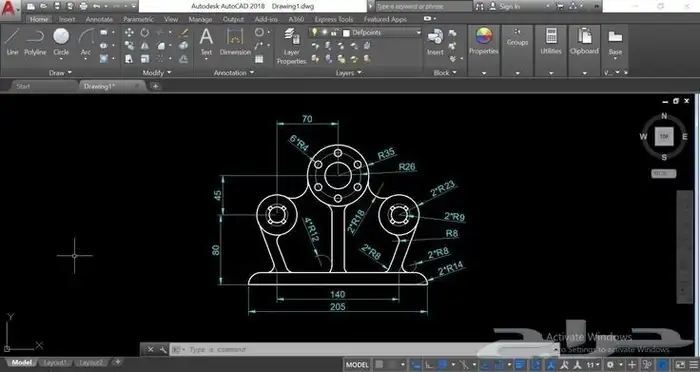Click the Scale tool in Modify panel
The height and width of the screenshot is (372, 700).
145,59
